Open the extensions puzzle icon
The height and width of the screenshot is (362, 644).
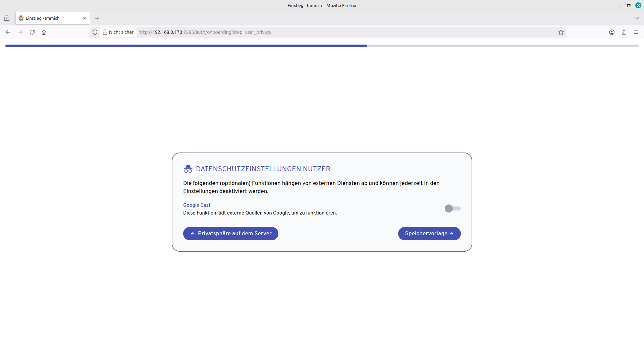[x=624, y=32]
